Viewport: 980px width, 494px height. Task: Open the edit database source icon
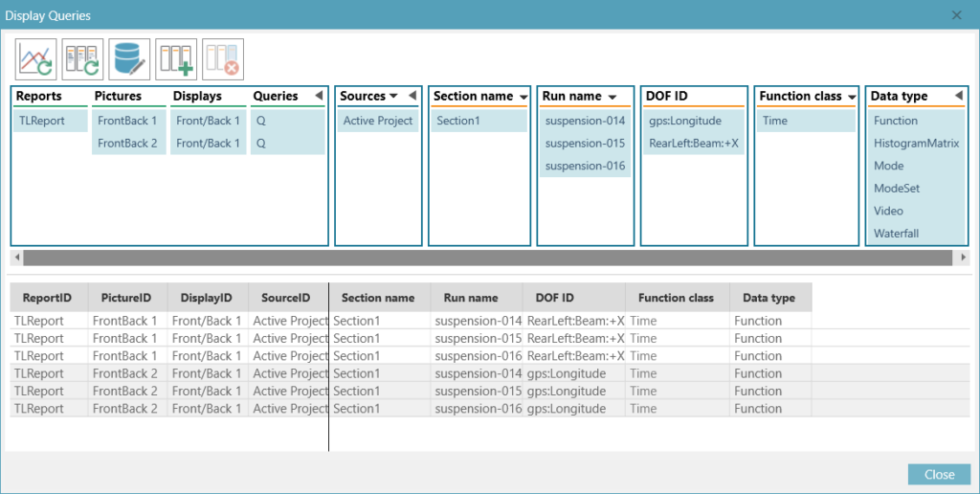click(129, 59)
